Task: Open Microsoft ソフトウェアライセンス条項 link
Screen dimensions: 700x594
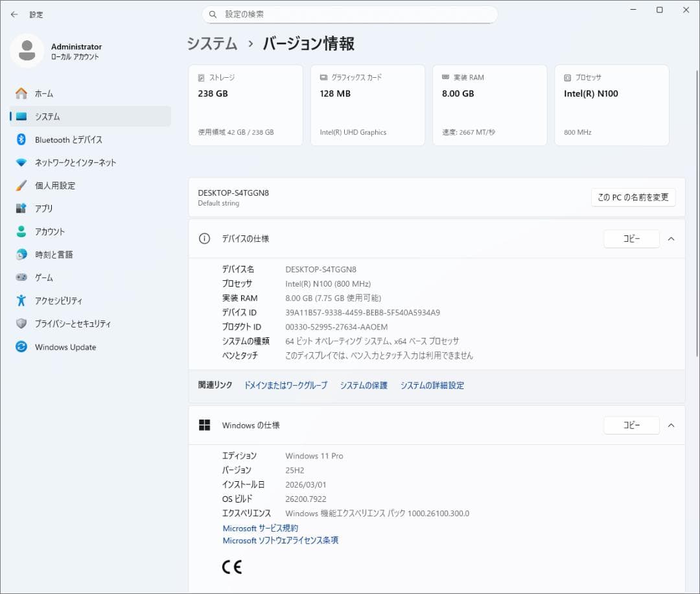Action: click(281, 540)
